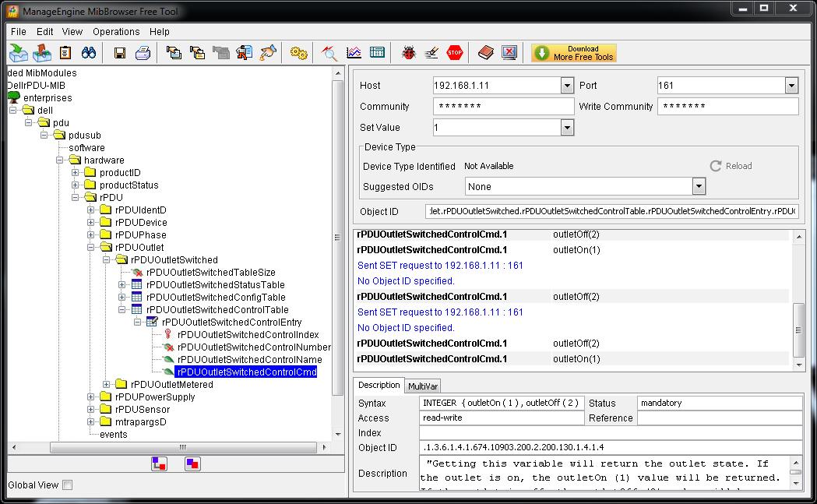Click the printer icon in the toolbar

click(x=143, y=53)
